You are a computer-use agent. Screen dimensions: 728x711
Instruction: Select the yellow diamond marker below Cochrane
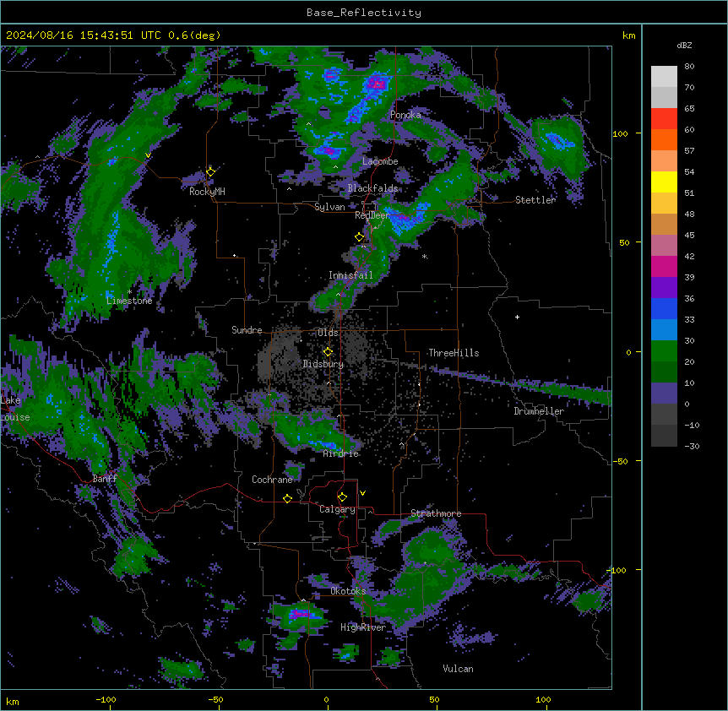[x=287, y=498]
